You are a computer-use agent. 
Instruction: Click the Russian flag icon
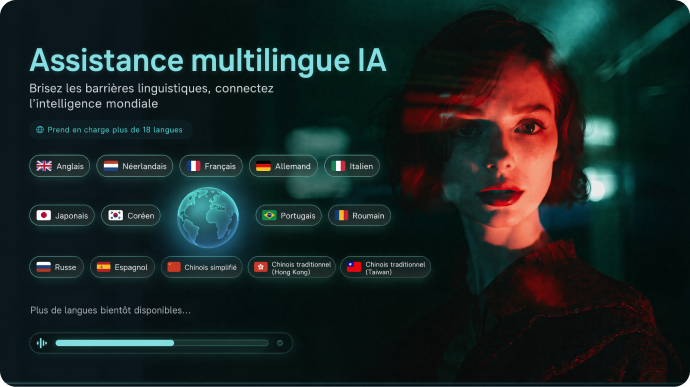43,267
